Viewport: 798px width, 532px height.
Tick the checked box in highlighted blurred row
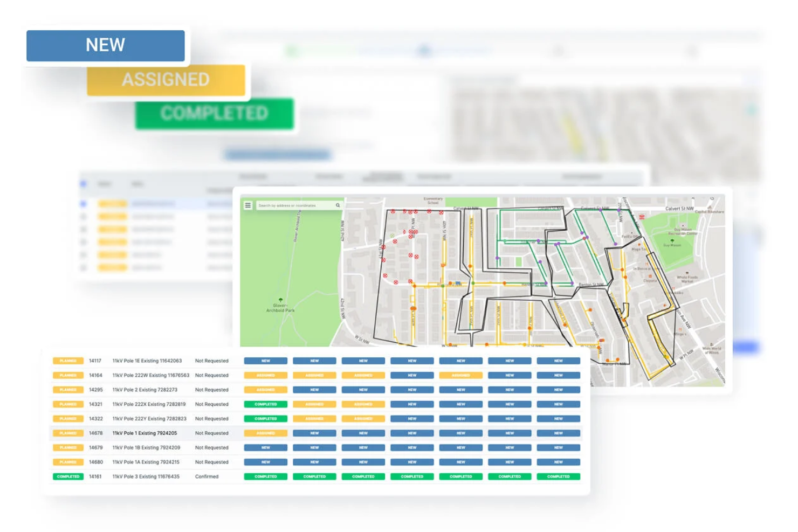pos(83,204)
